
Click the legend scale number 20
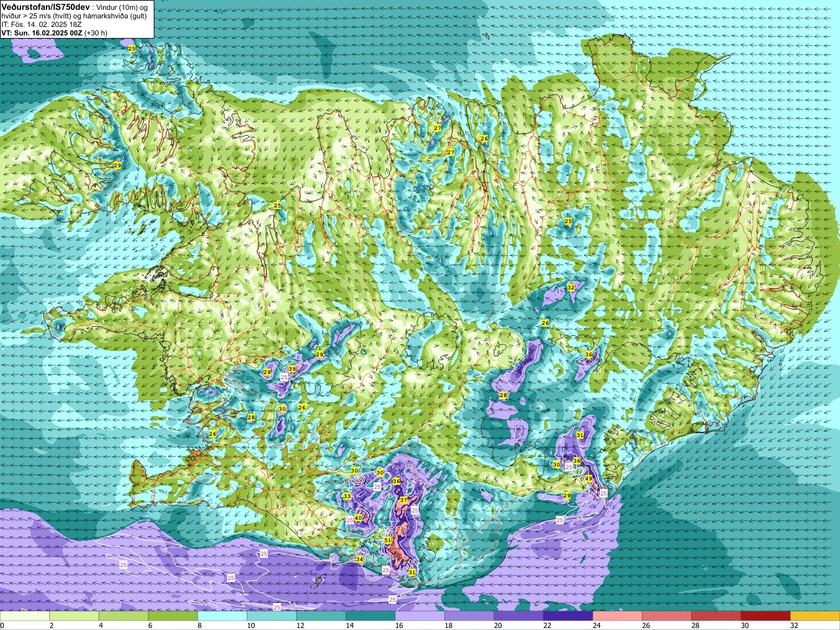[497, 625]
